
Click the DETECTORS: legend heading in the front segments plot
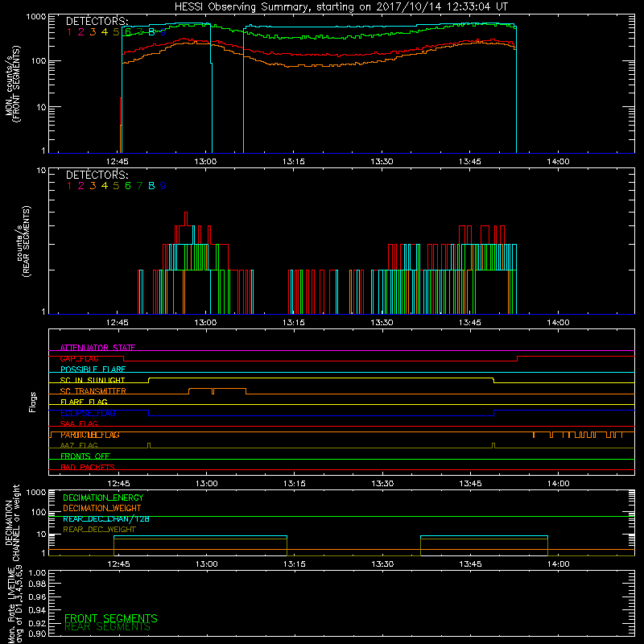coord(97,21)
